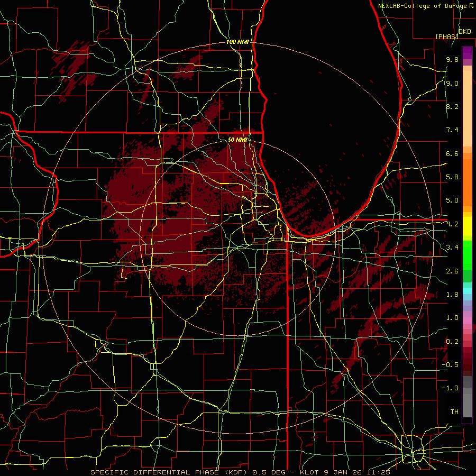Pick the large orange color bar segment
The image size is (476, 476).
pos(467,183)
